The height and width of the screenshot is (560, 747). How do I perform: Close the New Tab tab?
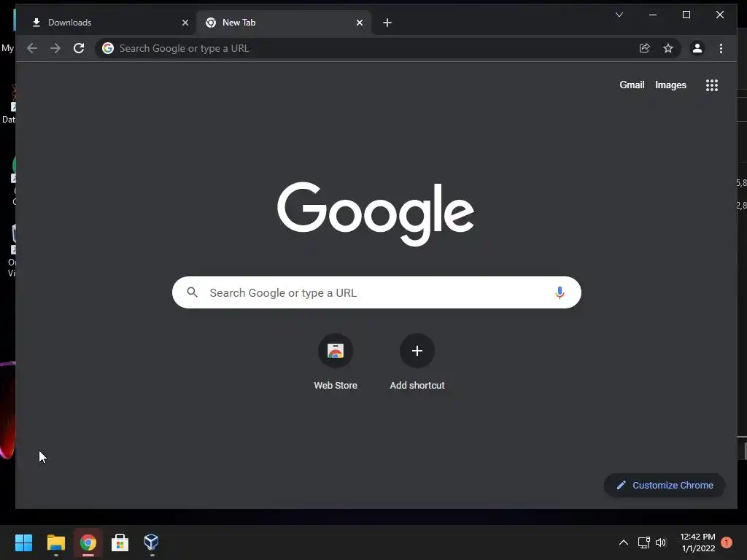[x=360, y=23]
